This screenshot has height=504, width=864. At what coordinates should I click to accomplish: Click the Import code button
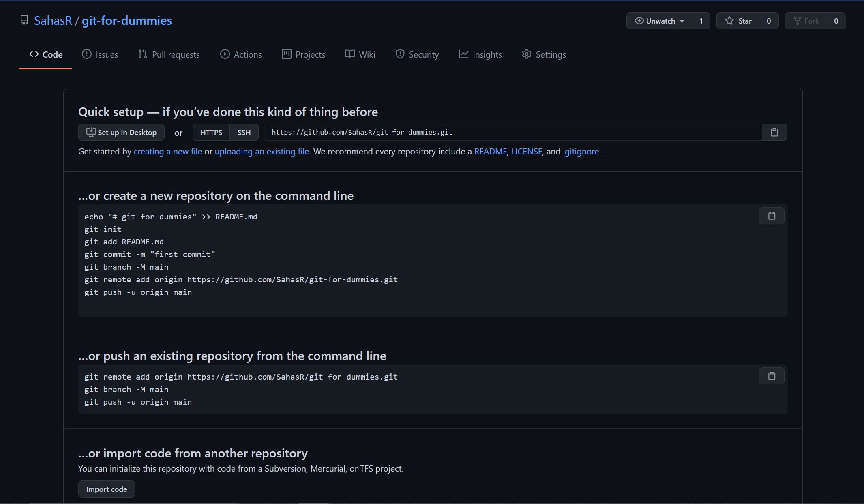[x=106, y=489]
